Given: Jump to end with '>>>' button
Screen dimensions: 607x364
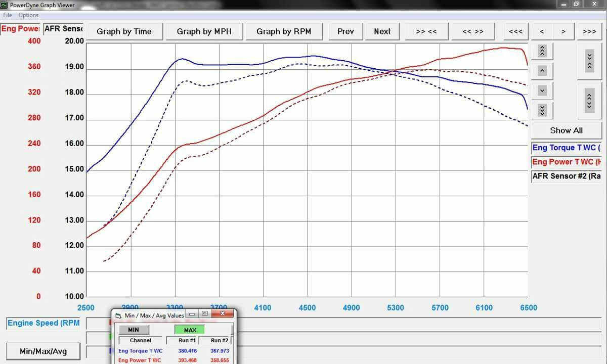Looking at the screenshot, I should pos(589,31).
